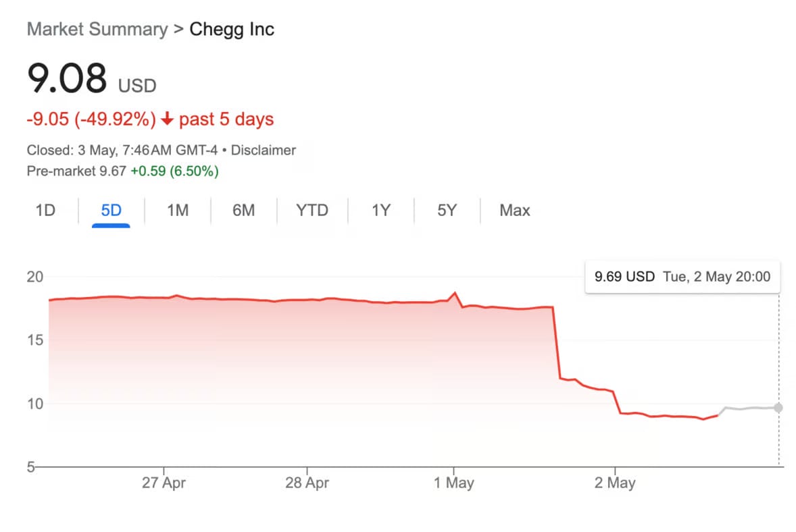Screen dimensions: 796x532
Task: Click the 28 Apr axis date label
Action: click(307, 482)
